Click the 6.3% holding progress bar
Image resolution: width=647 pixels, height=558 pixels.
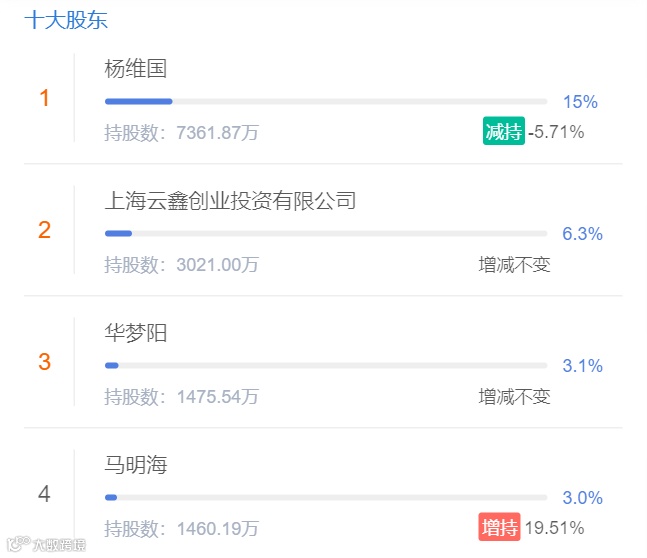coord(326,234)
